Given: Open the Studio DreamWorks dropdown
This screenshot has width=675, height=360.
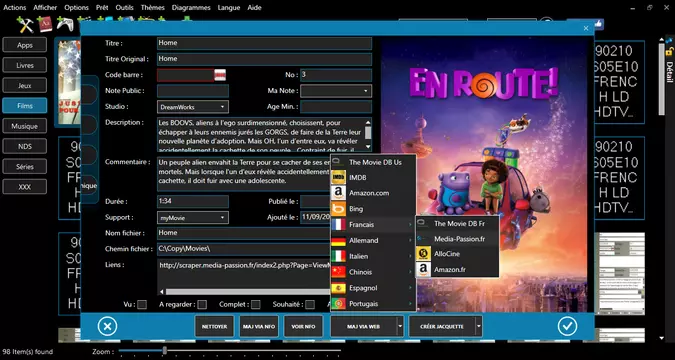Looking at the screenshot, I should [x=193, y=107].
